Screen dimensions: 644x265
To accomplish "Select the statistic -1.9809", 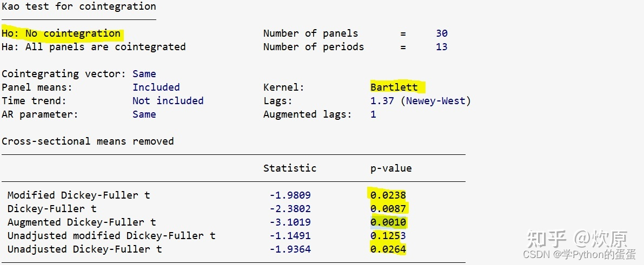I will pyautogui.click(x=290, y=195).
